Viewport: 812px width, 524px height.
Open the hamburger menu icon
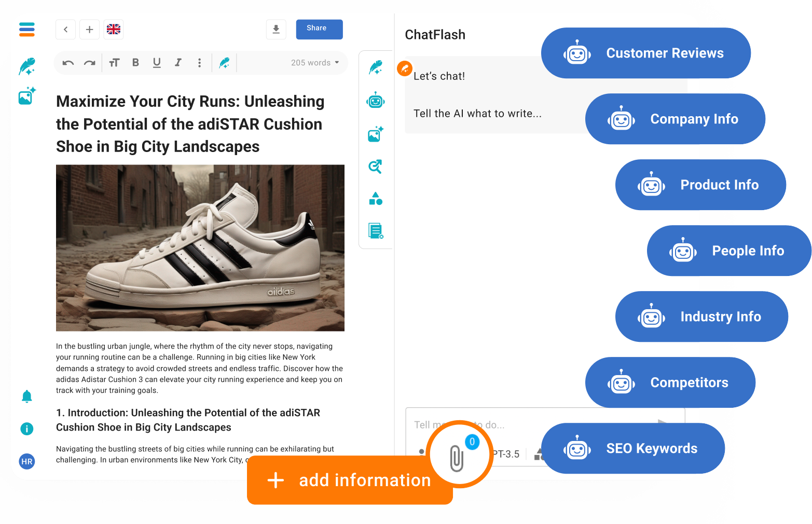pos(27,30)
